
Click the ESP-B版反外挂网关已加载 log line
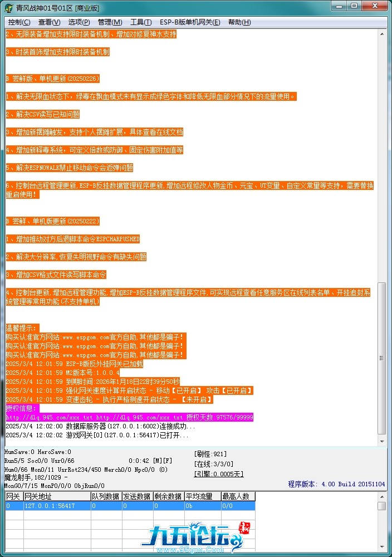pyautogui.click(x=75, y=364)
